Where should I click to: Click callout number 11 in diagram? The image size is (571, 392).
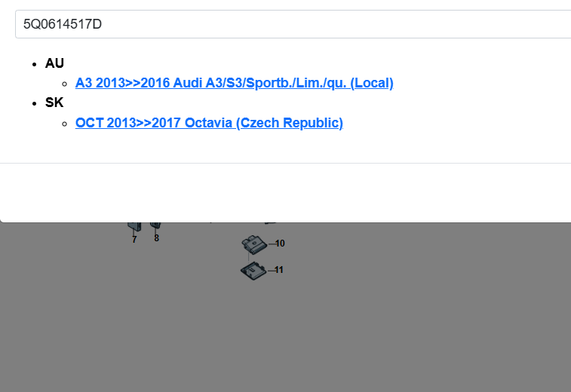[279, 270]
